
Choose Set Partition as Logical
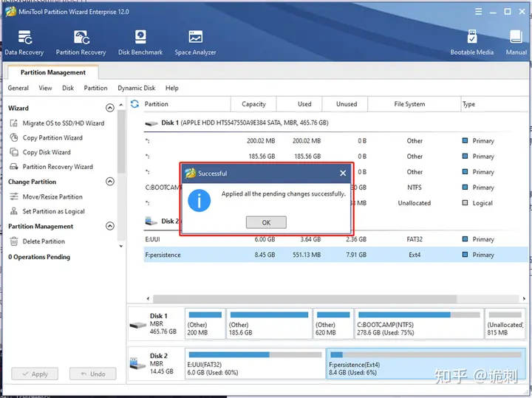(47, 211)
